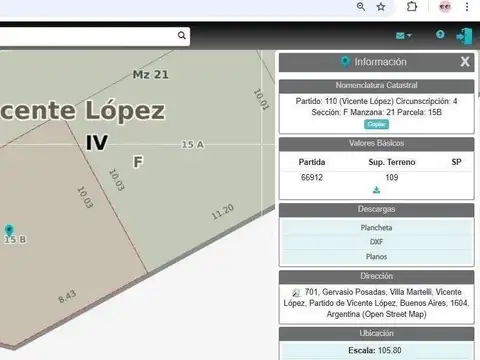Open the browser profile avatar
The width and height of the screenshot is (480, 360).
(445, 7)
